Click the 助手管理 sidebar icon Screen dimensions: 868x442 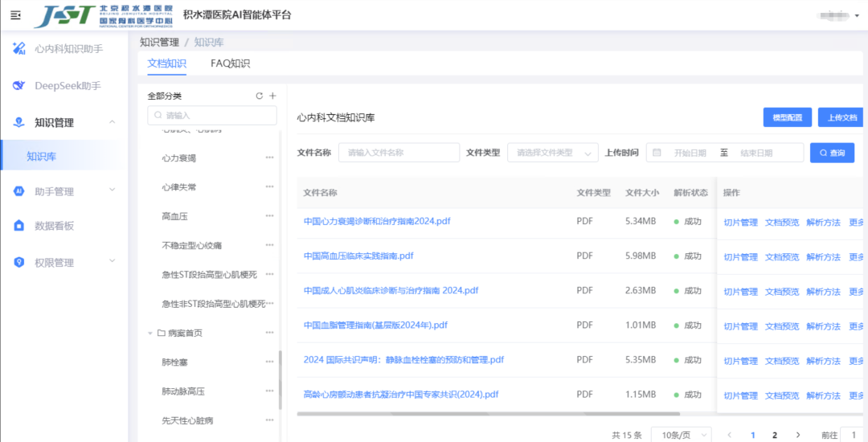click(19, 191)
